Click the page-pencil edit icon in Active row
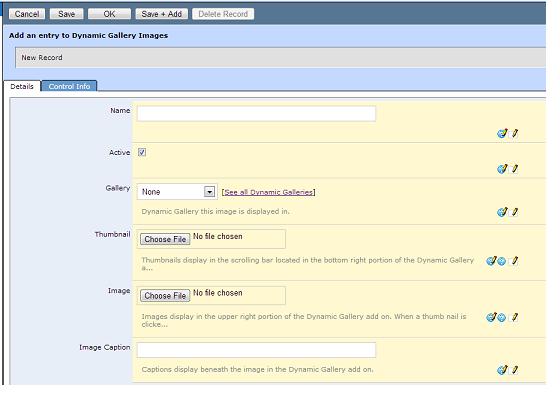The image size is (560, 398). click(514, 169)
